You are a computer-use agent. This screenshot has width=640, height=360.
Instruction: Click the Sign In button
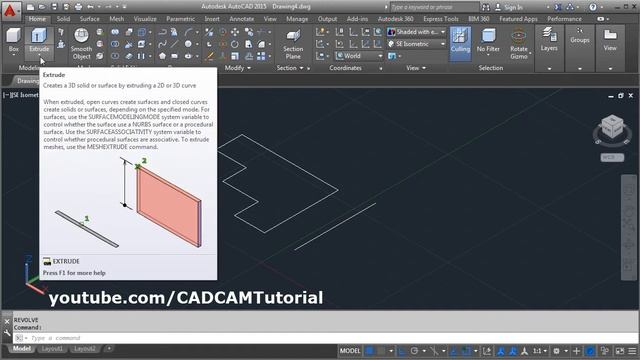click(x=509, y=7)
